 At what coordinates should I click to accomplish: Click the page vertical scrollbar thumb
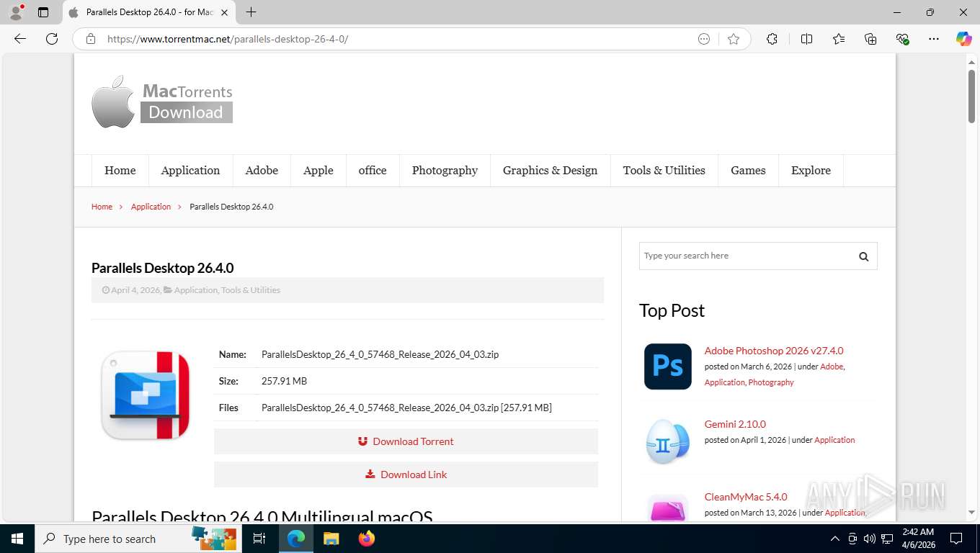(971, 97)
